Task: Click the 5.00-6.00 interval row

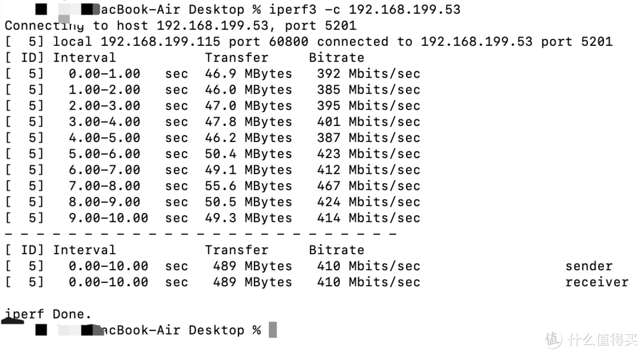Action: click(x=104, y=154)
